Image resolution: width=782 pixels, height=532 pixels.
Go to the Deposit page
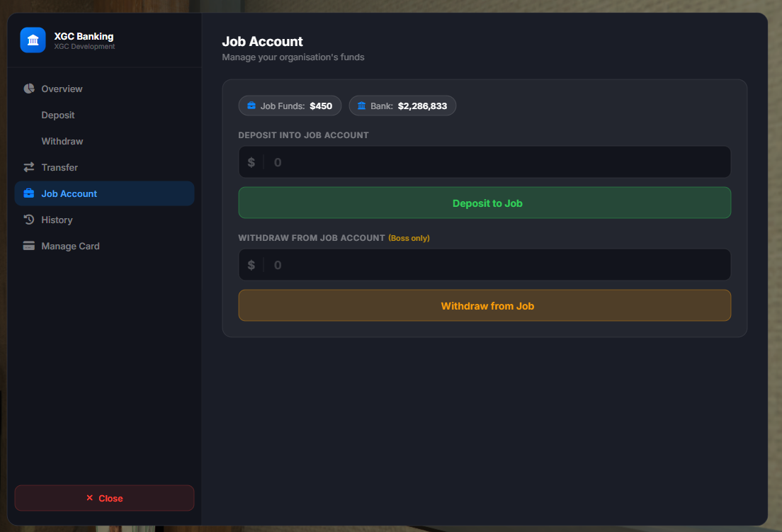104,115
